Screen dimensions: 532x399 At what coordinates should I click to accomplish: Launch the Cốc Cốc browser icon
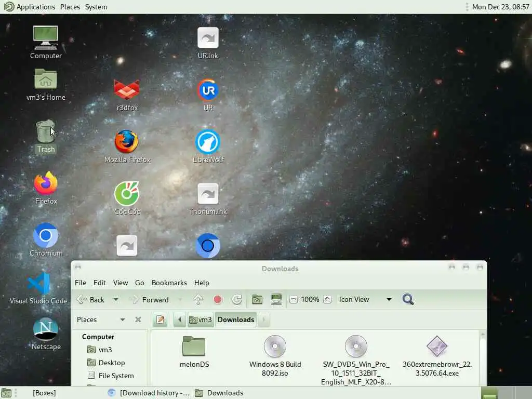(127, 198)
